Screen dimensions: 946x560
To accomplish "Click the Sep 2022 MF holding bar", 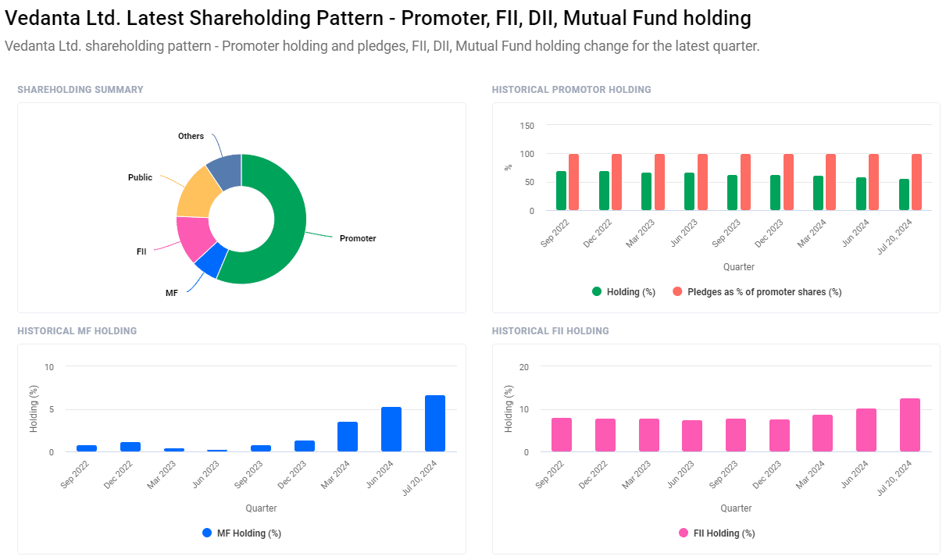I will (x=87, y=448).
